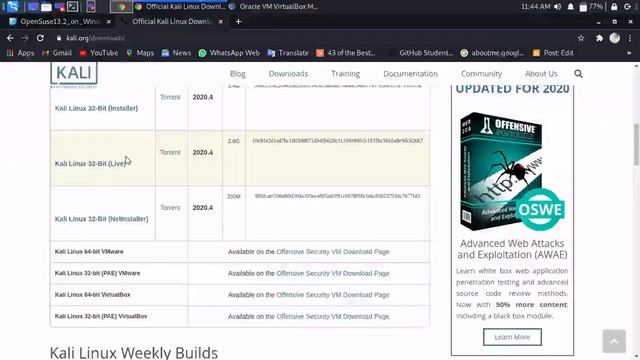The height and width of the screenshot is (360, 640).
Task: Download Kali Linux 32-Bit (NetInstaller)
Action: 102,219
